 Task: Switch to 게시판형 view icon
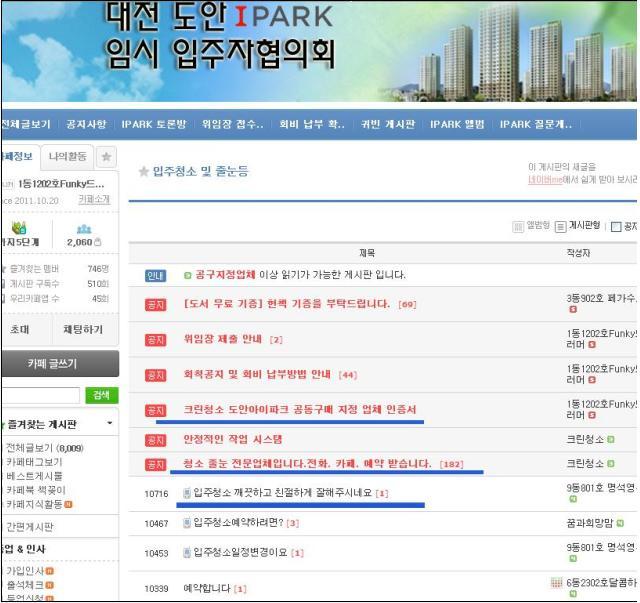click(560, 227)
